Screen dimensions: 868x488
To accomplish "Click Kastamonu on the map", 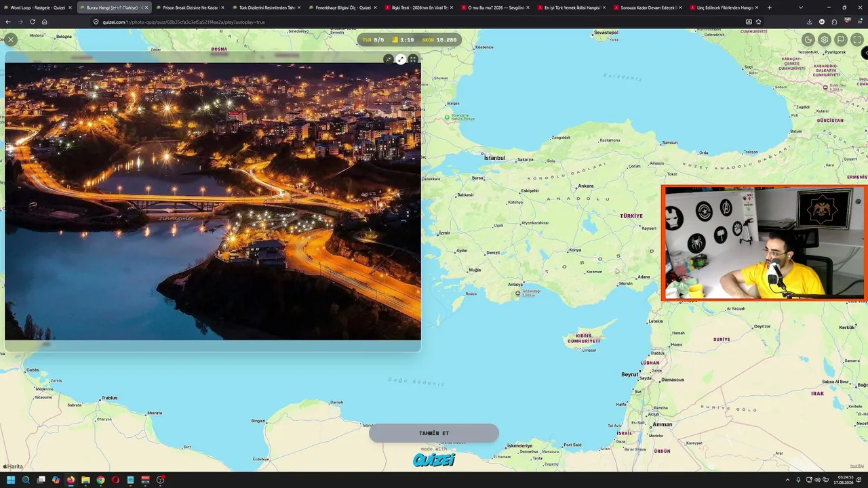I will tap(610, 140).
